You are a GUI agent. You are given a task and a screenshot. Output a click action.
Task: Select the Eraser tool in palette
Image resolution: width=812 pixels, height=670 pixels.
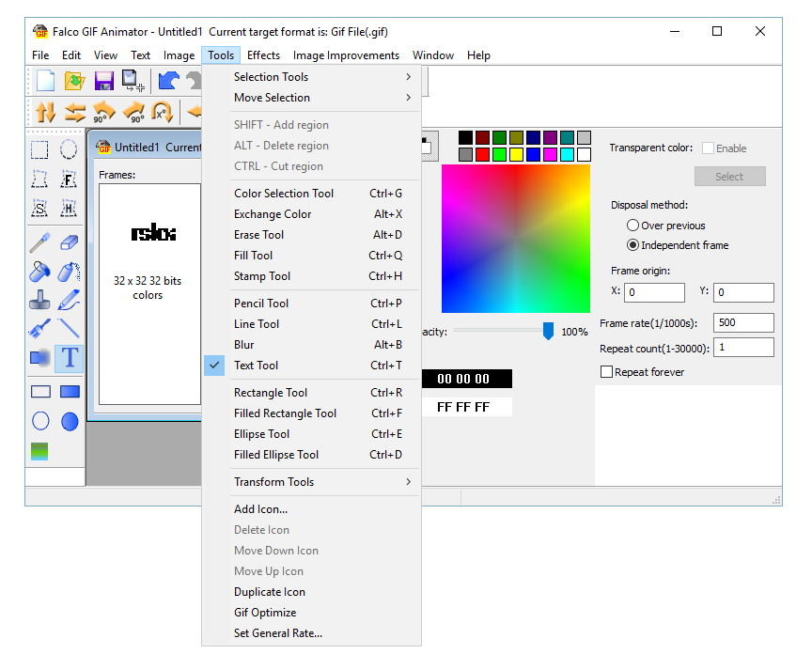[70, 242]
